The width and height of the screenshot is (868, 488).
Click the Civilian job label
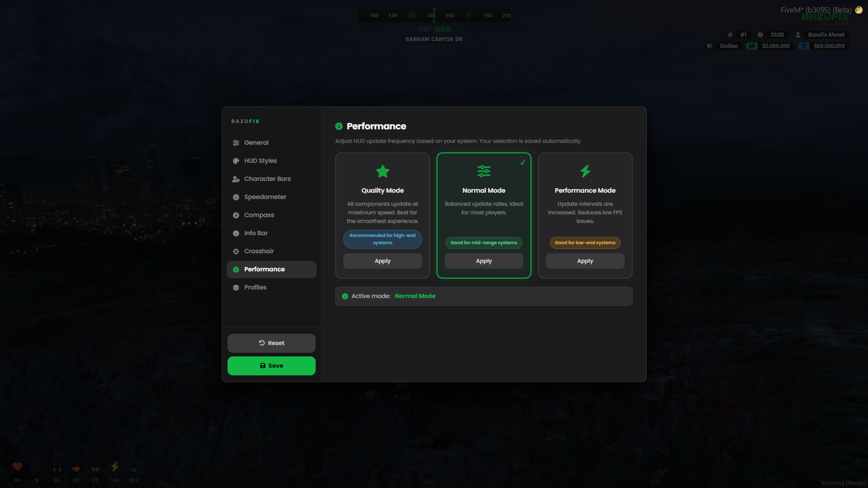coord(729,46)
